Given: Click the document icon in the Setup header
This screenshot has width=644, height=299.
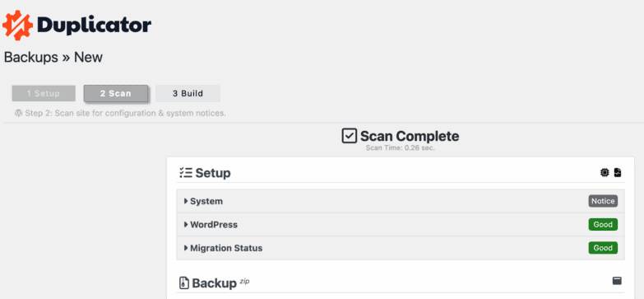Looking at the screenshot, I should tap(618, 173).
